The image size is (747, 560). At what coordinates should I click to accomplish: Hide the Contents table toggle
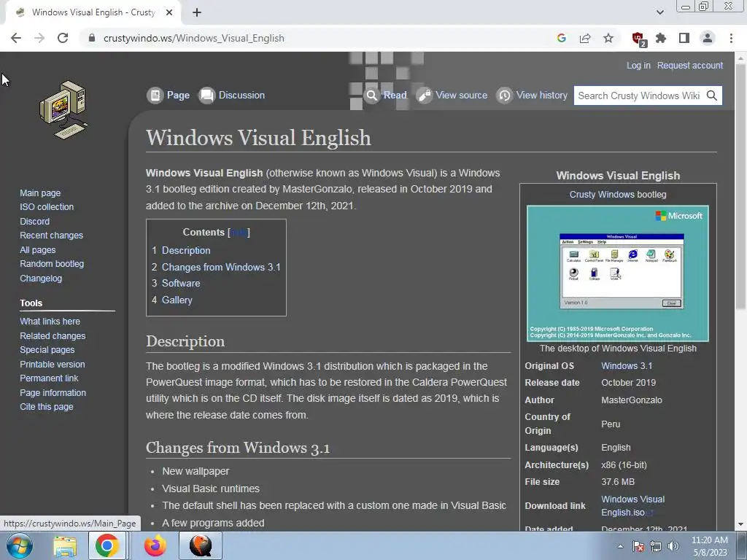click(x=239, y=233)
